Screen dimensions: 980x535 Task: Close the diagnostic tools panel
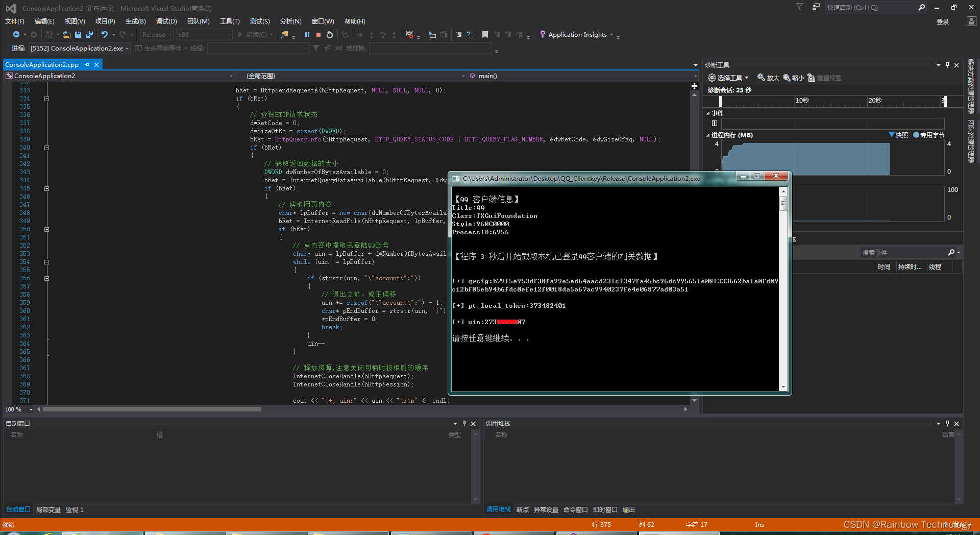pos(957,65)
